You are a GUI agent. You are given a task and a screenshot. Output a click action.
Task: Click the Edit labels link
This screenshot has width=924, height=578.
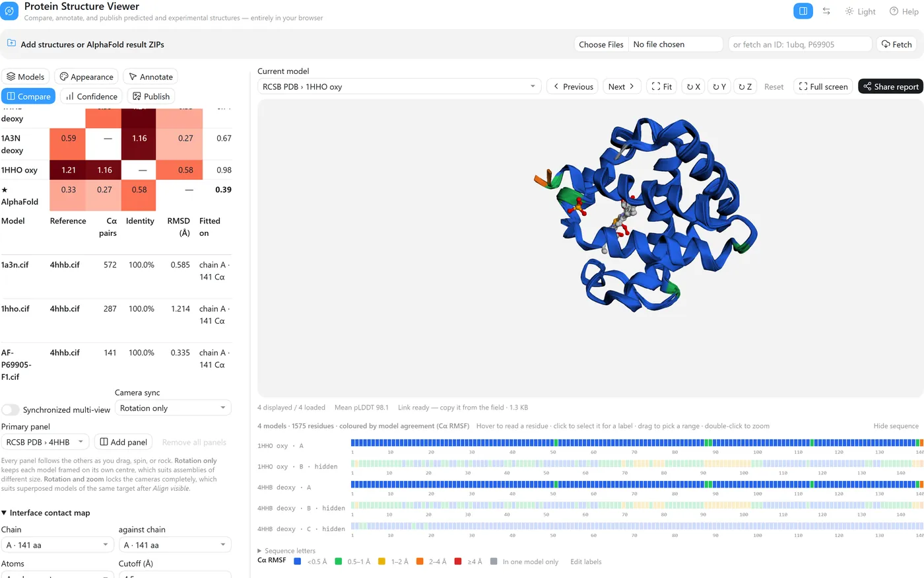click(x=586, y=561)
